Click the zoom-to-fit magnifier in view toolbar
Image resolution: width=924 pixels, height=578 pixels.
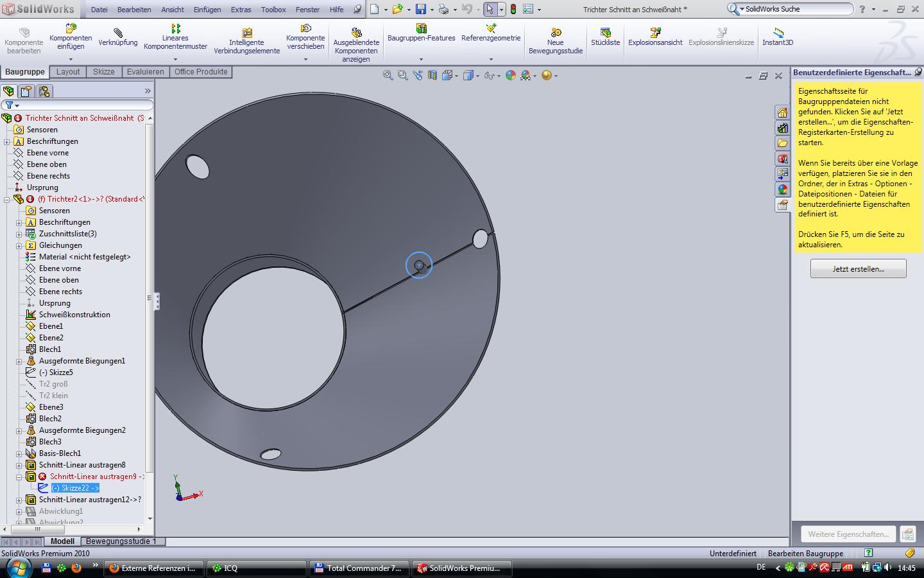coord(388,75)
